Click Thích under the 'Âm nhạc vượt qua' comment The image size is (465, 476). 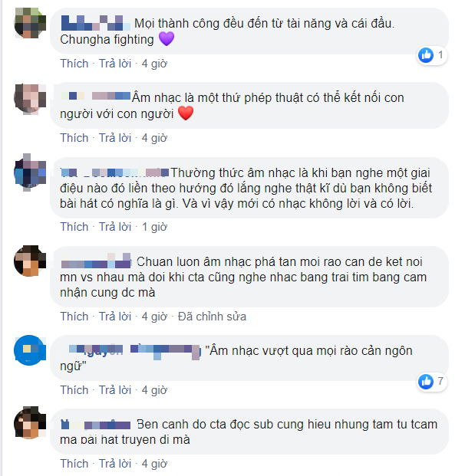[74, 390]
